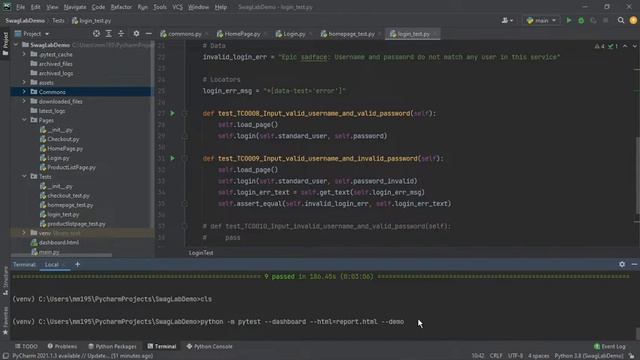Screen dimensions: 640x360
Task: Run the main configuration with green play button
Action: [x=569, y=20]
